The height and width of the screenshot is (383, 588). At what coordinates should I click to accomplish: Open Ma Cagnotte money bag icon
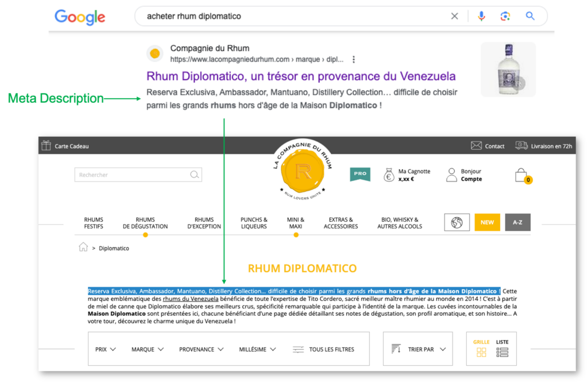[x=389, y=175]
